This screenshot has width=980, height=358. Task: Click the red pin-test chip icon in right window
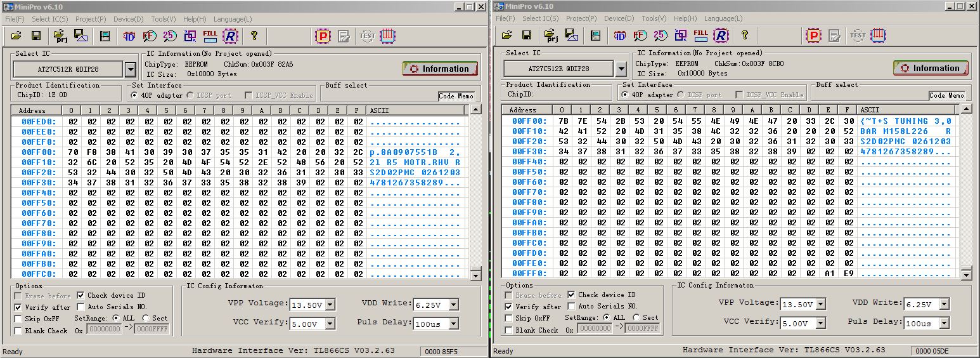879,35
